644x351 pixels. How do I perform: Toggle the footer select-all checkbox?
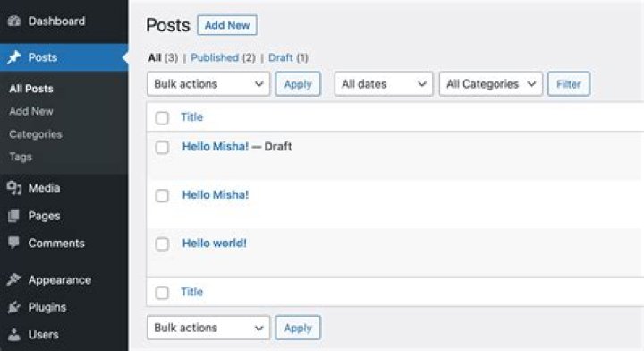(x=162, y=293)
